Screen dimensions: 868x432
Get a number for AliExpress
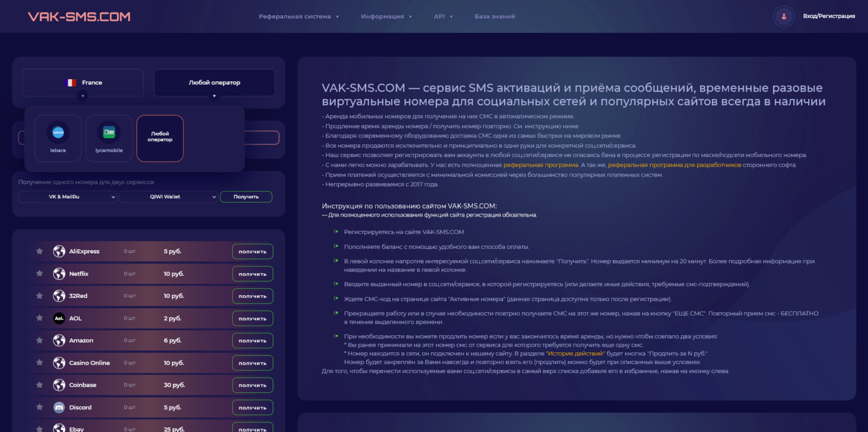click(x=253, y=252)
